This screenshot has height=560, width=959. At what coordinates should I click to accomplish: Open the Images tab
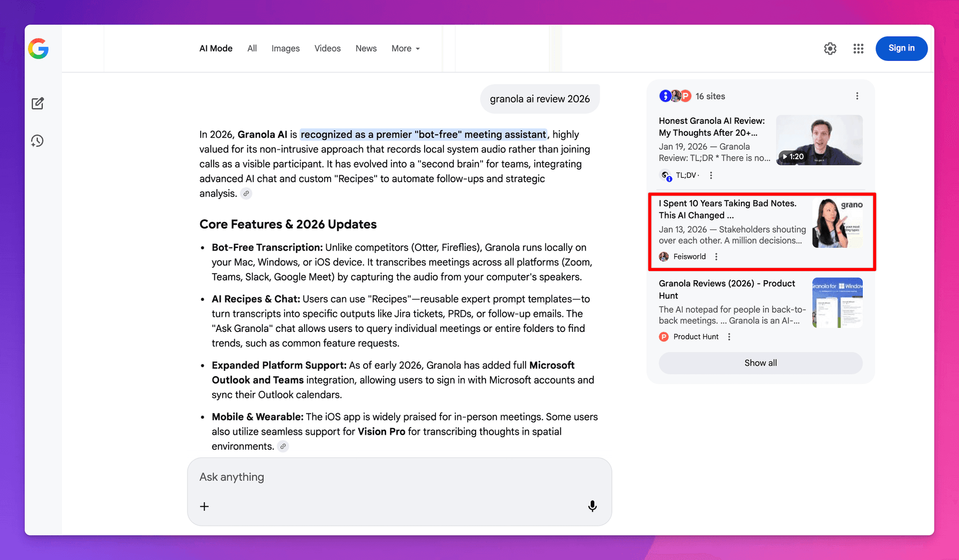(286, 48)
